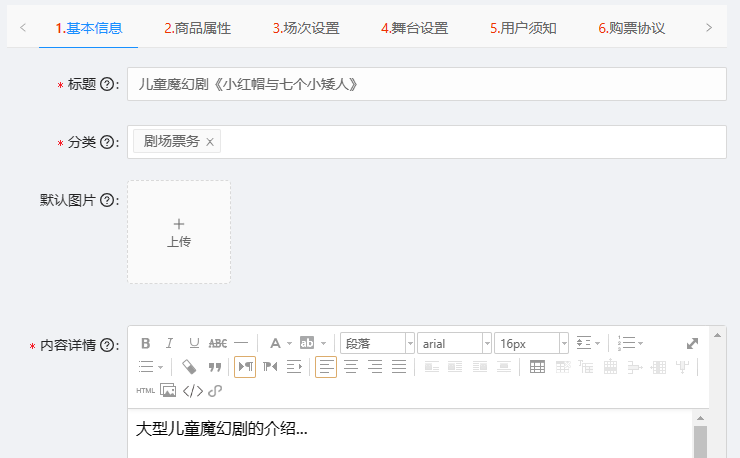
Task: Set text direction left to right
Action: pyautogui.click(x=245, y=367)
